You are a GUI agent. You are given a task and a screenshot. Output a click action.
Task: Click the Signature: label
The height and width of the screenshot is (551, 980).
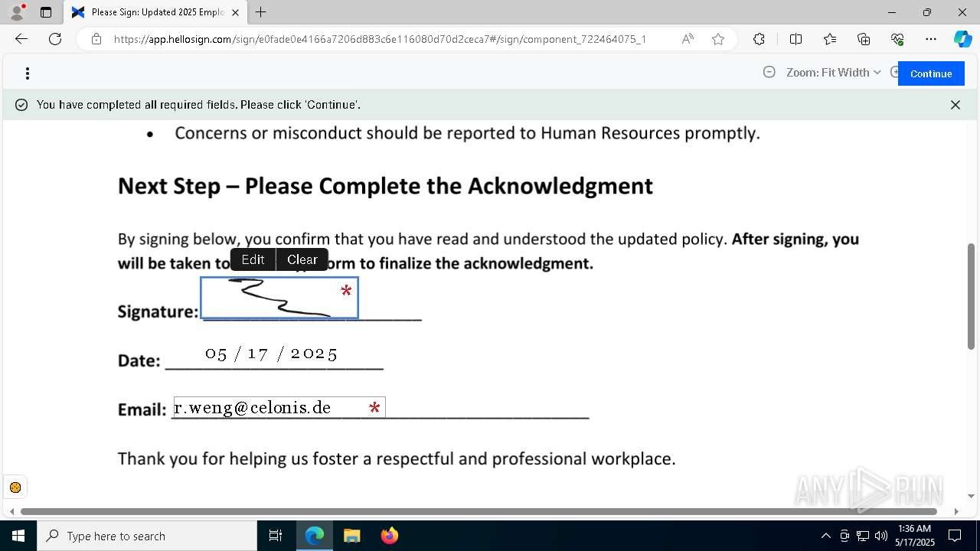coord(158,311)
